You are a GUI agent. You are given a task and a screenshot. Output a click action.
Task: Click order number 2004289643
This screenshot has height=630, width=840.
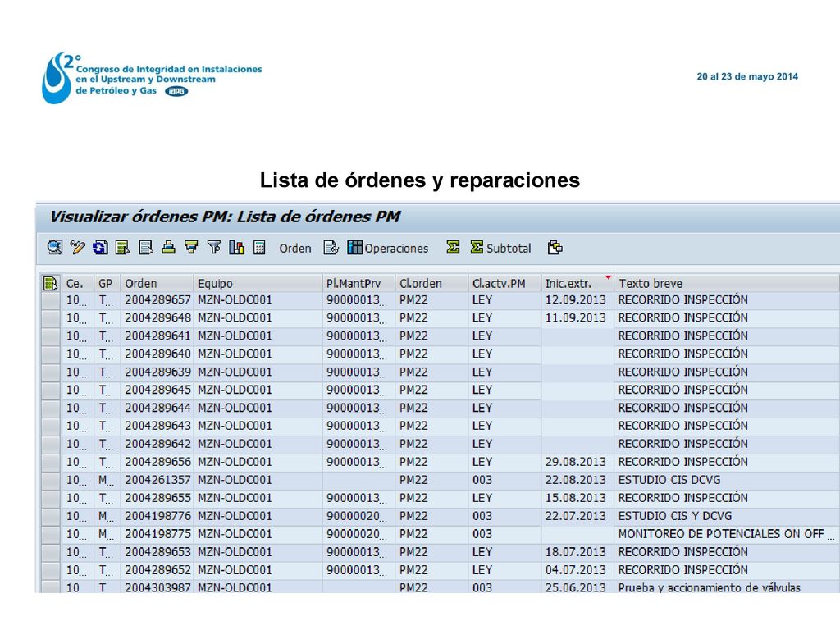click(157, 426)
